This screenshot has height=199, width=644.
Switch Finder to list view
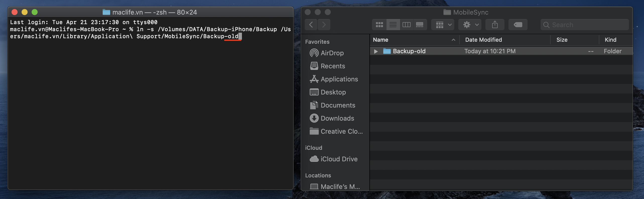(393, 25)
